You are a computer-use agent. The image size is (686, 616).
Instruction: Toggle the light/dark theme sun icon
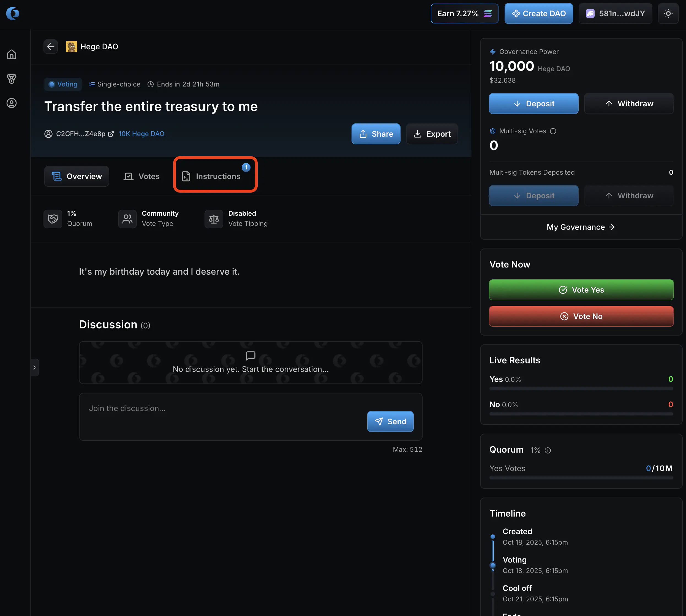(x=668, y=13)
